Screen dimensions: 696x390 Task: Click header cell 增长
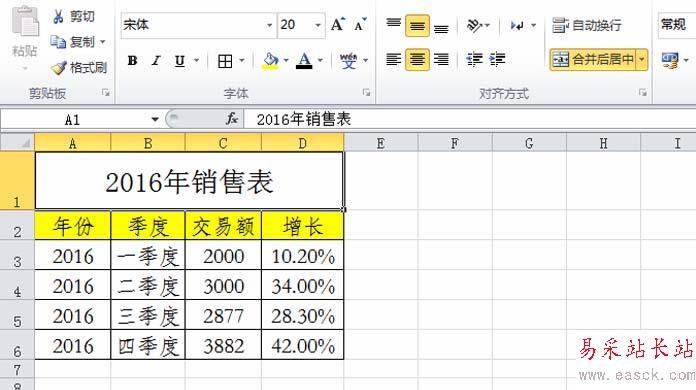coord(303,226)
